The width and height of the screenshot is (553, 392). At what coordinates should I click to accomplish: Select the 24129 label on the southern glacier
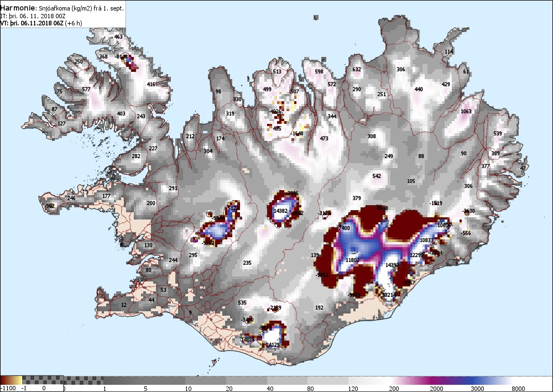[x=273, y=344]
